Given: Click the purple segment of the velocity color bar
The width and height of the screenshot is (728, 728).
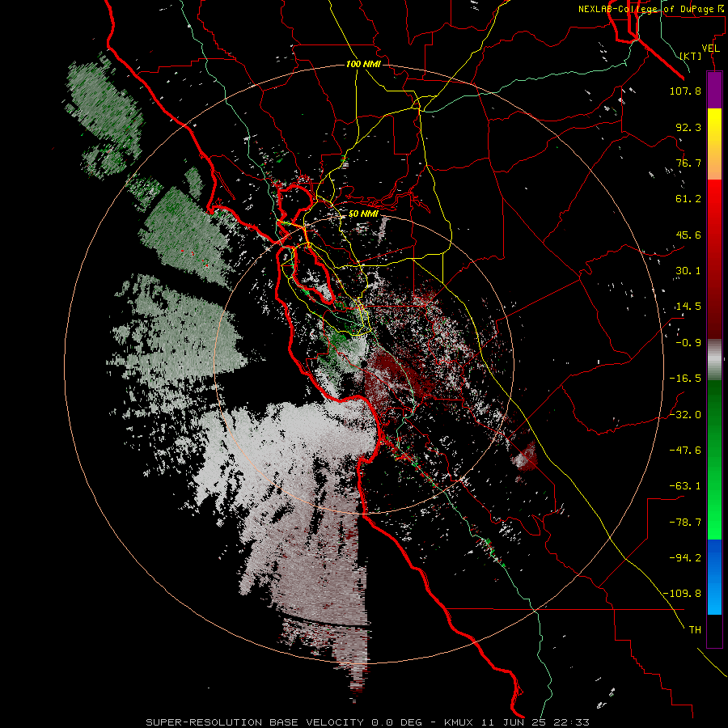Looking at the screenshot, I should pos(714,90).
